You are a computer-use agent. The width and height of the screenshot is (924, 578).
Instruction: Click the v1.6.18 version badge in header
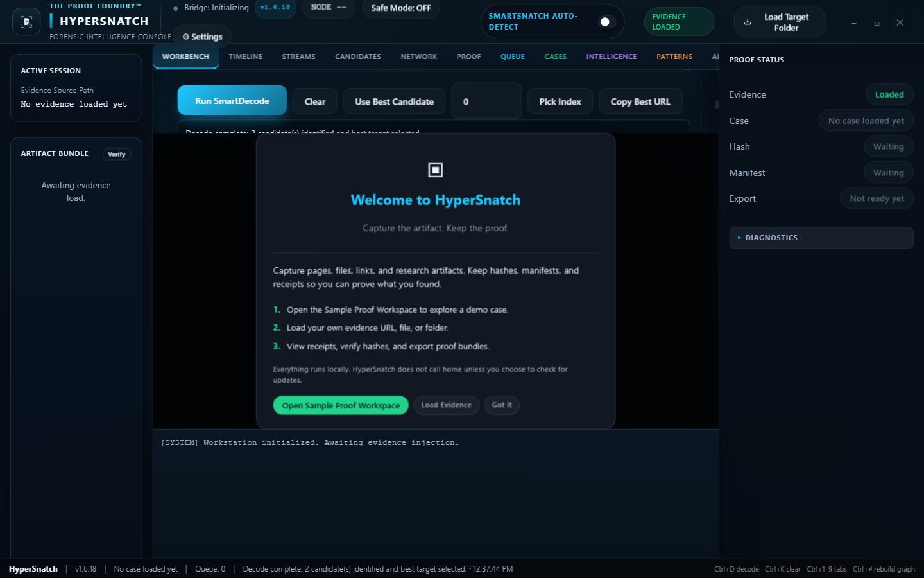(x=275, y=8)
